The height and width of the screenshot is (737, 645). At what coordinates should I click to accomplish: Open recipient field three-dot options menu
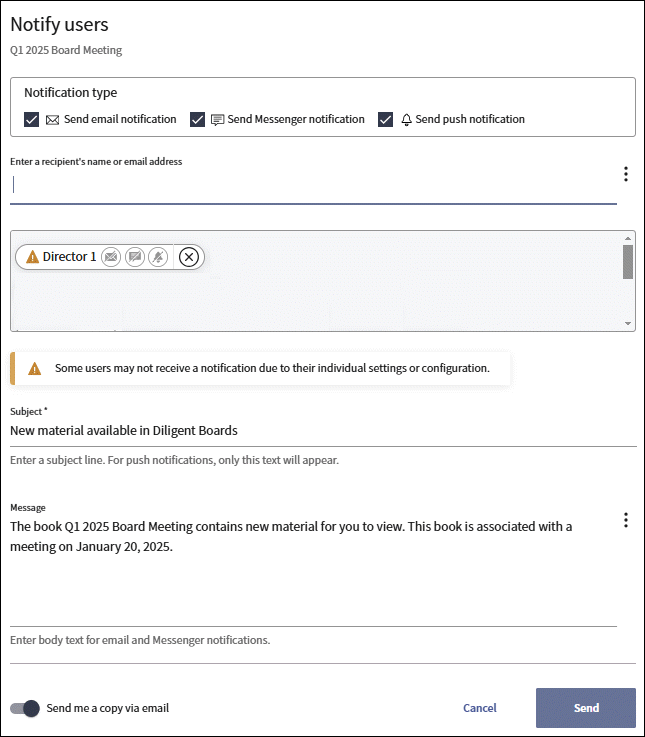coord(626,174)
